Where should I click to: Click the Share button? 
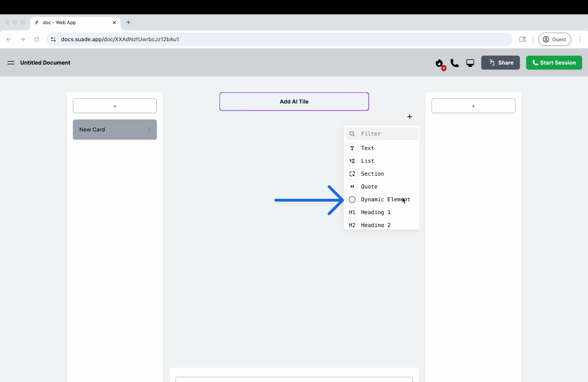500,63
